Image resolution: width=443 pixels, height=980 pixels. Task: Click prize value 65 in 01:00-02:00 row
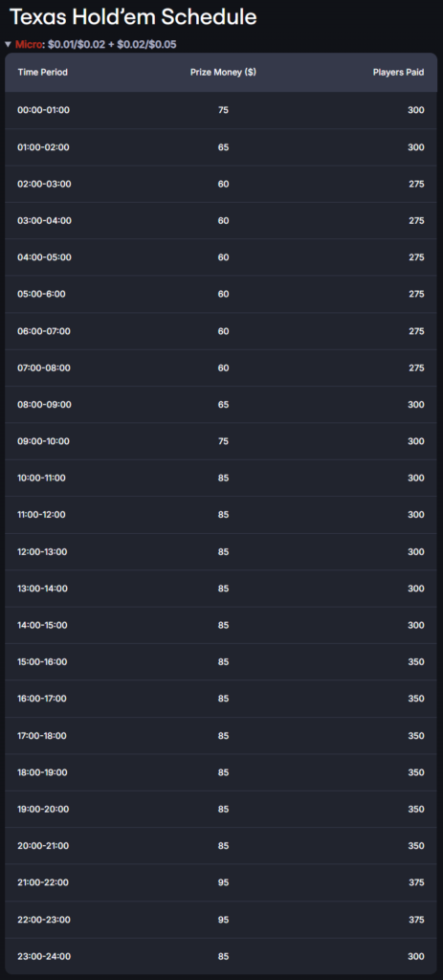[223, 146]
